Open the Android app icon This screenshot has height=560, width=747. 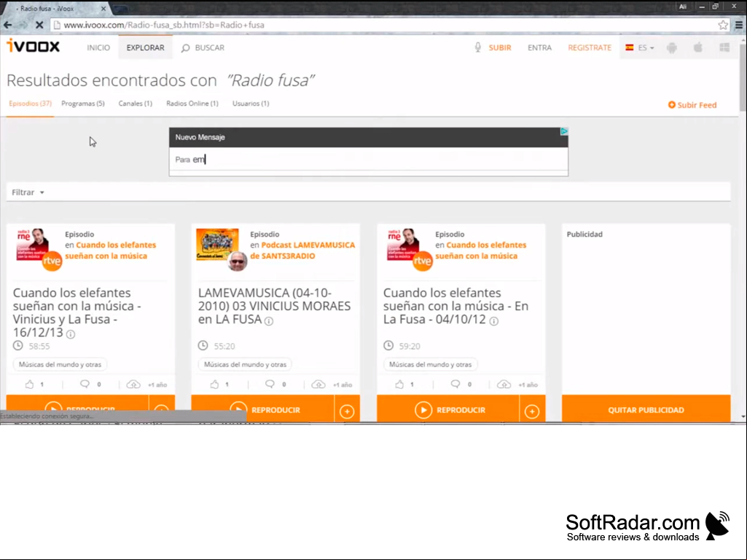point(672,47)
